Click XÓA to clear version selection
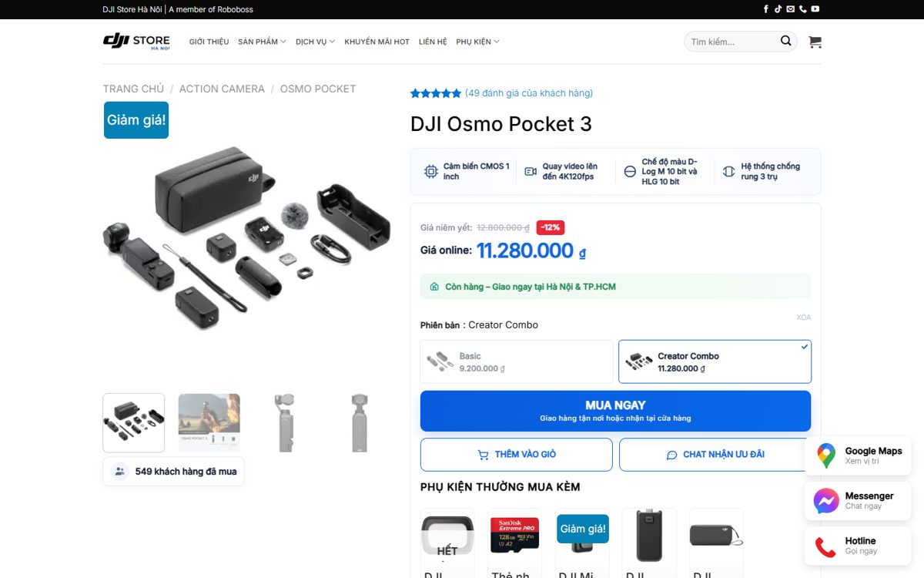Viewport: 924px width, 578px height. [x=804, y=318]
